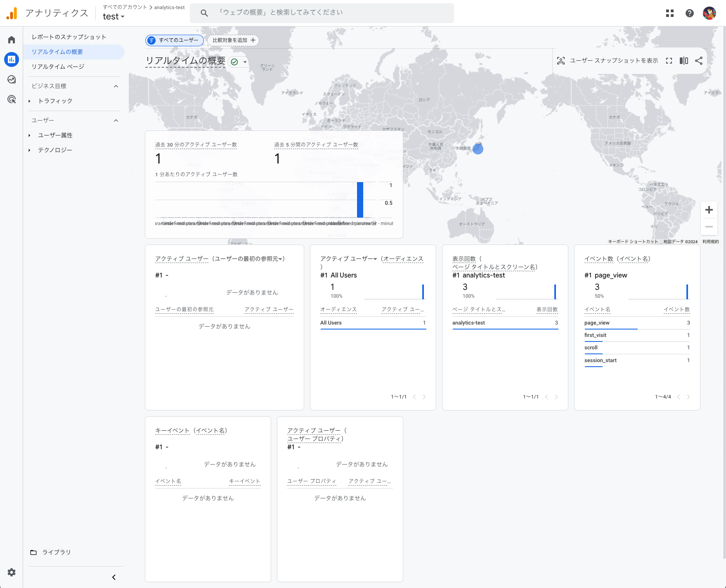The image size is (726, 588).
Task: Zoom in on the map with the plus control
Action: click(x=709, y=210)
